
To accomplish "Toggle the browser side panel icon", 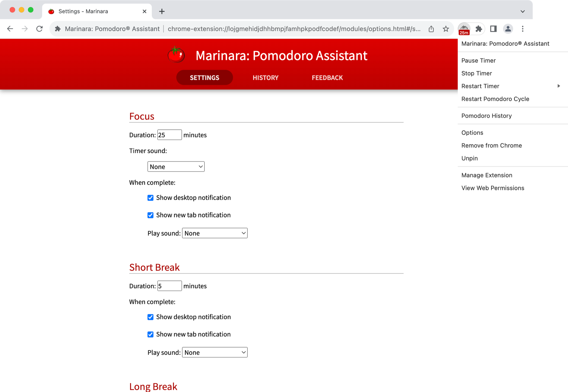I will point(493,29).
